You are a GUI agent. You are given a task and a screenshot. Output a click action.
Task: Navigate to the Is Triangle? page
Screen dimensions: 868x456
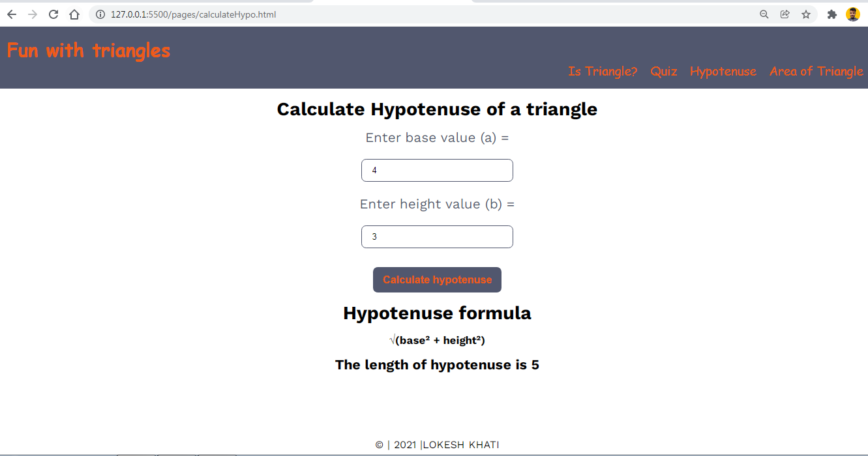pos(602,71)
